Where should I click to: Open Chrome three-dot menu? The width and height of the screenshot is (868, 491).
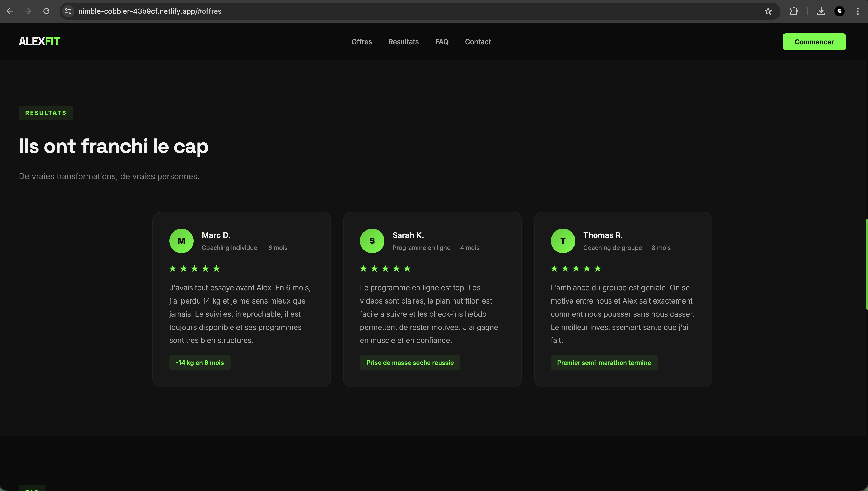858,11
